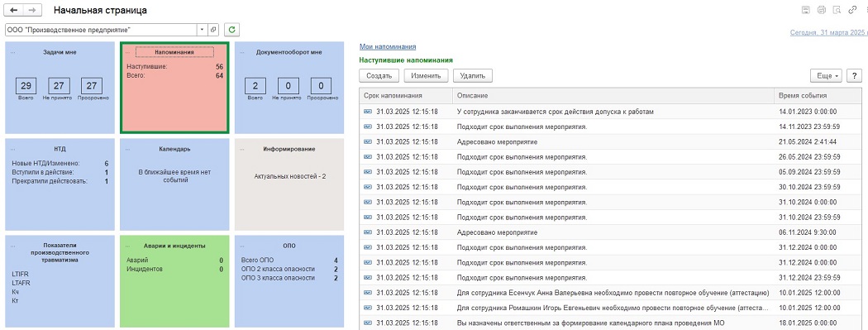Click envelope icon of the first reminder row
Viewport: 868px width, 330px height.
click(x=368, y=112)
